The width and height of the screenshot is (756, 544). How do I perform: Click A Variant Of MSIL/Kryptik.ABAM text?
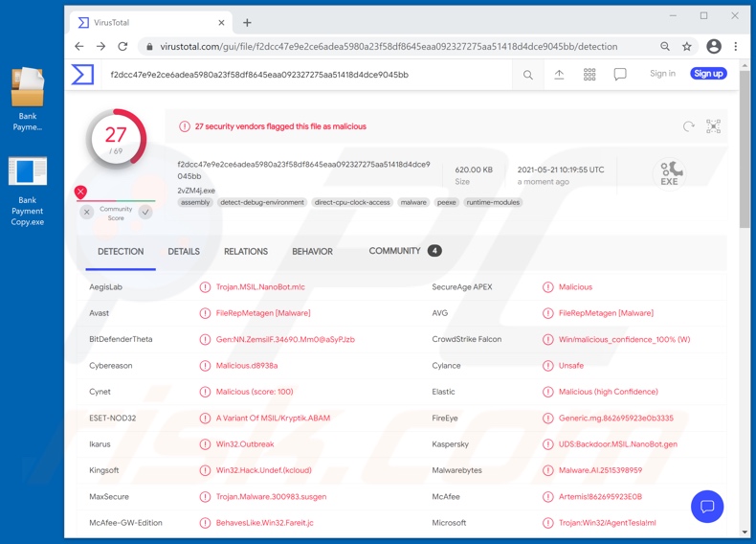[273, 419]
